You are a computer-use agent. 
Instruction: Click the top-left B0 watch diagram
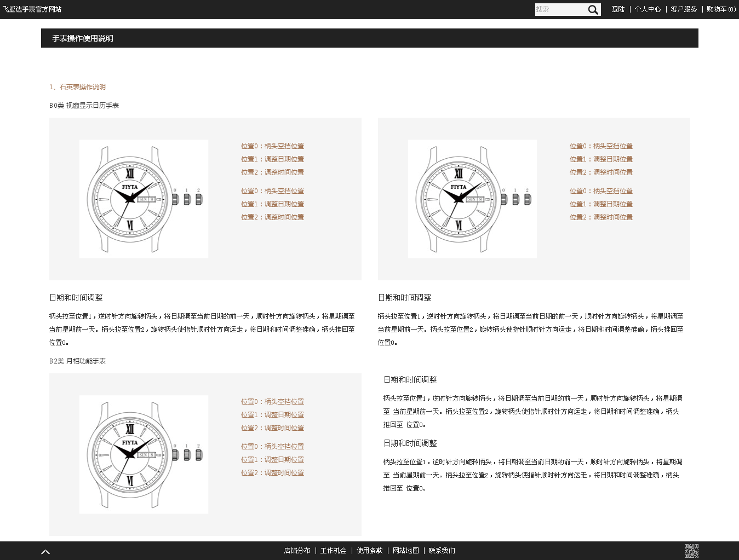point(144,199)
